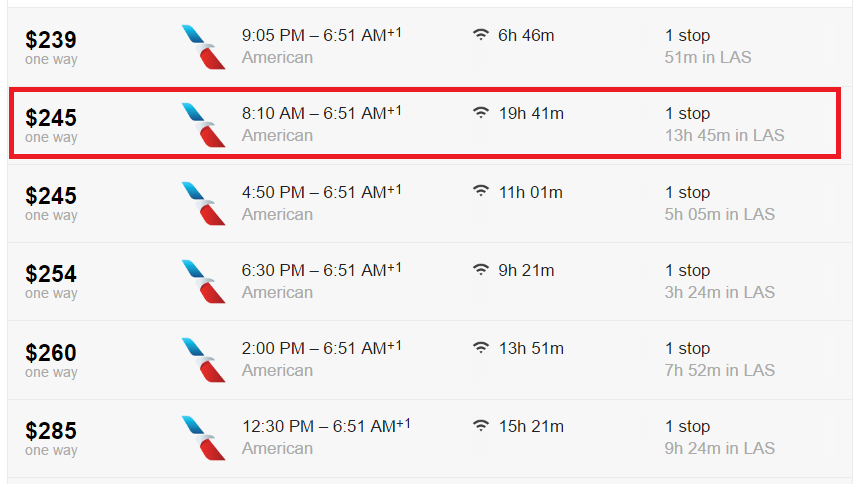Click Wi-Fi icon beside 13h 51m duration
Viewport: 860px width, 487px height.
coord(480,348)
